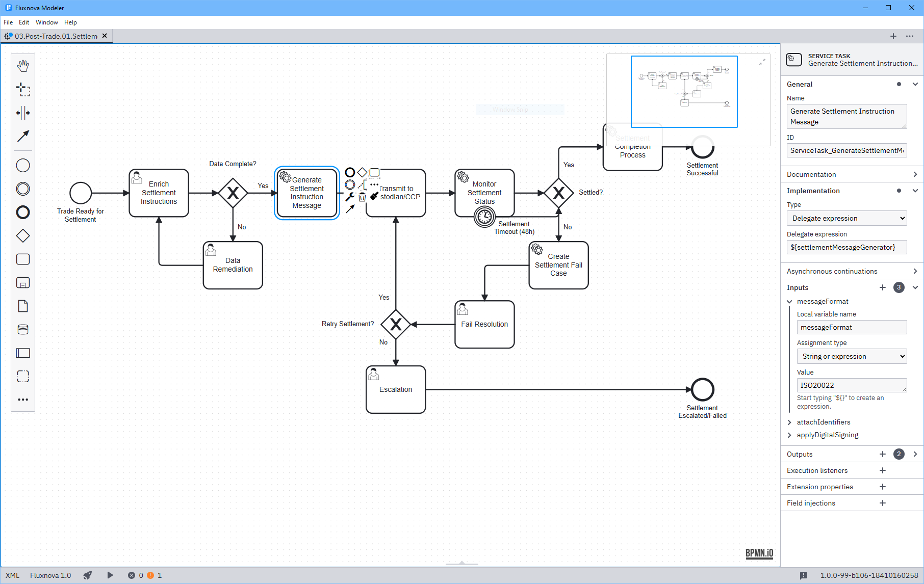
Task: Activate the hand tool in the palette
Action: (23, 66)
